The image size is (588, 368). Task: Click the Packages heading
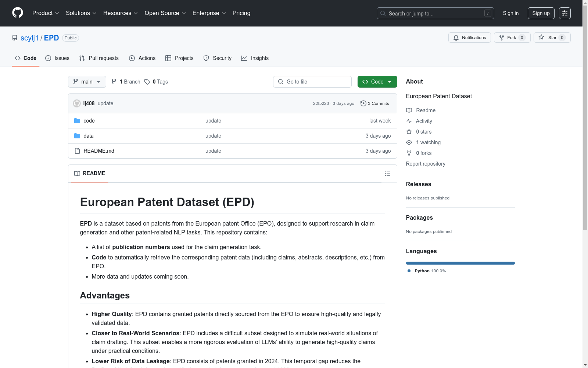(419, 217)
